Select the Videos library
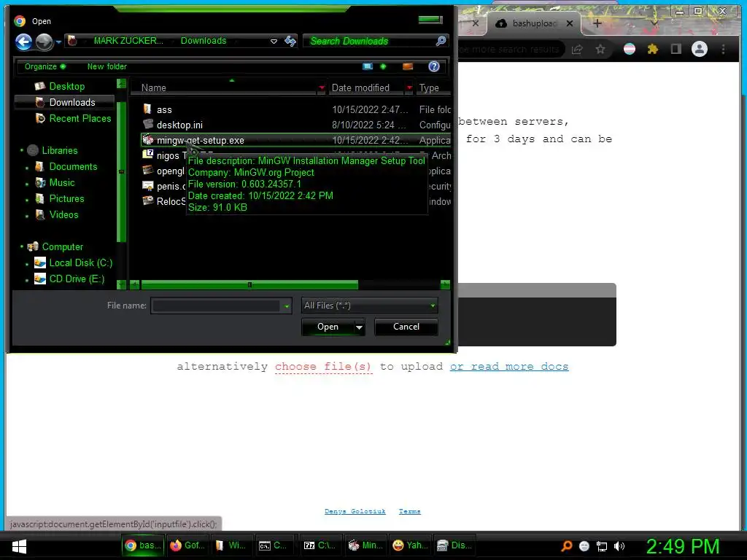Screen dimensions: 747x560 point(64,215)
